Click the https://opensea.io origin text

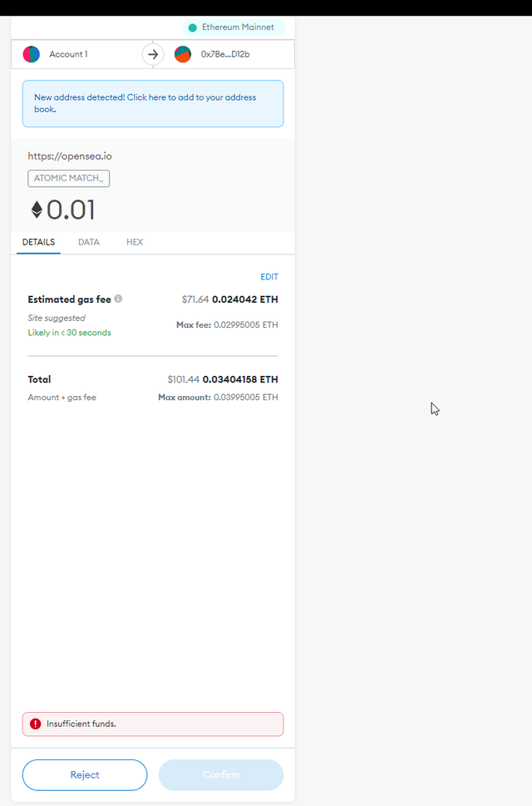point(70,156)
